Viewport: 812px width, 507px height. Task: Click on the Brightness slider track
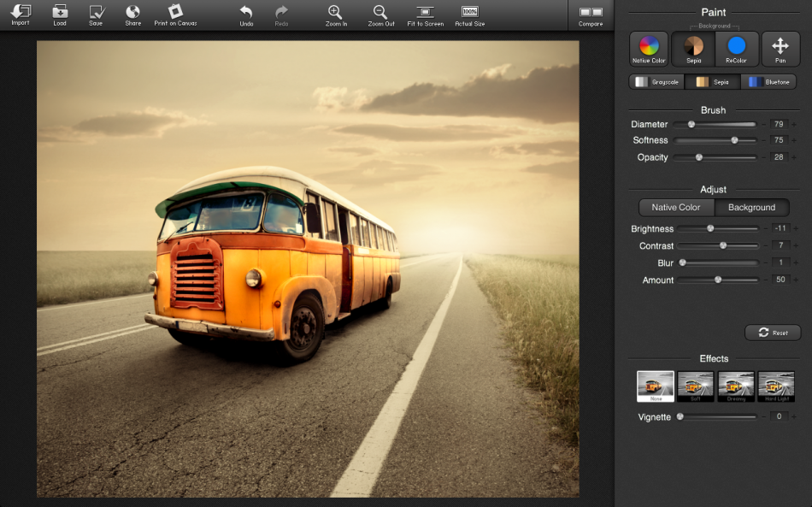735,229
